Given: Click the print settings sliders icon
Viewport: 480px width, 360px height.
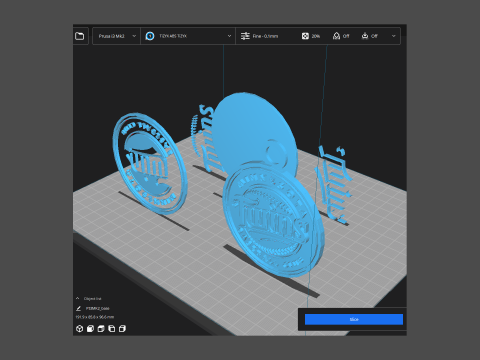Looking at the screenshot, I should coord(245,36).
